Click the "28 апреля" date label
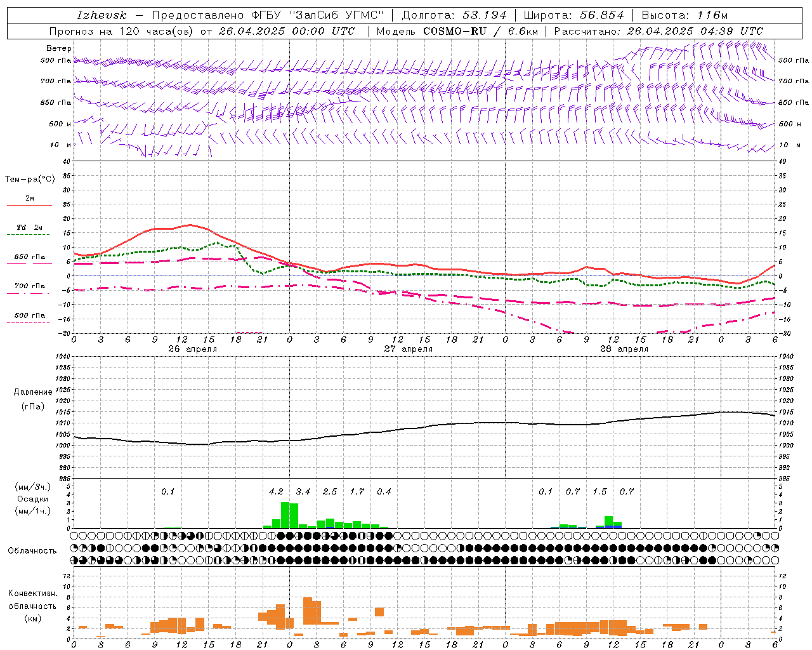 (x=624, y=349)
